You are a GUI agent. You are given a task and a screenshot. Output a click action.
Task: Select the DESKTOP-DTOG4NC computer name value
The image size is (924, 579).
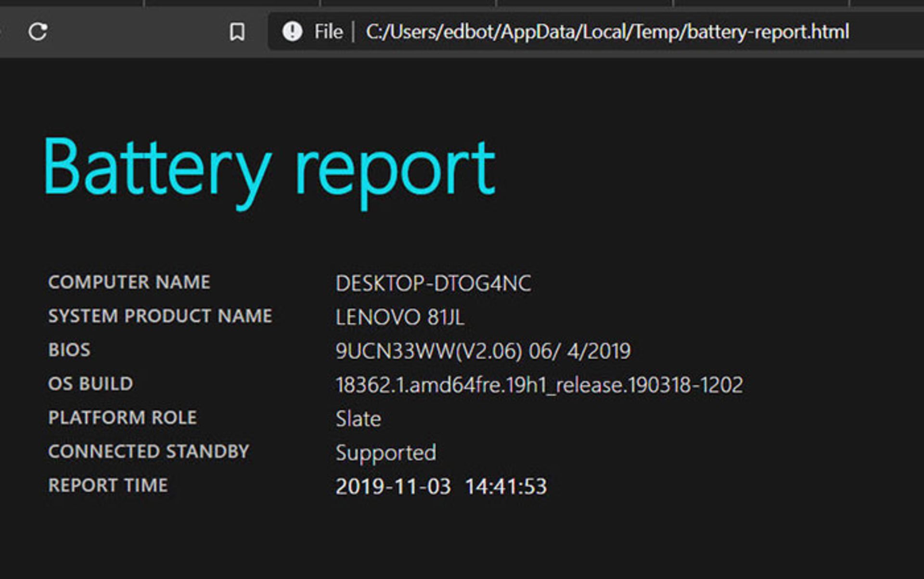[x=433, y=283]
